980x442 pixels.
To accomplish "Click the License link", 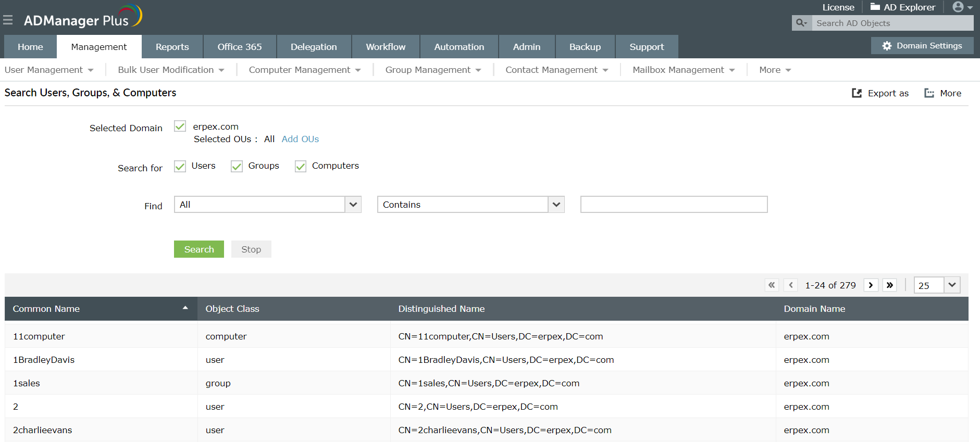I will coord(838,7).
